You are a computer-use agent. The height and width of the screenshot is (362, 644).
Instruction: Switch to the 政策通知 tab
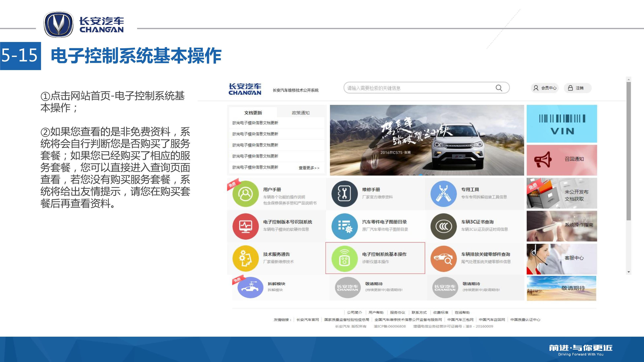coord(300,113)
